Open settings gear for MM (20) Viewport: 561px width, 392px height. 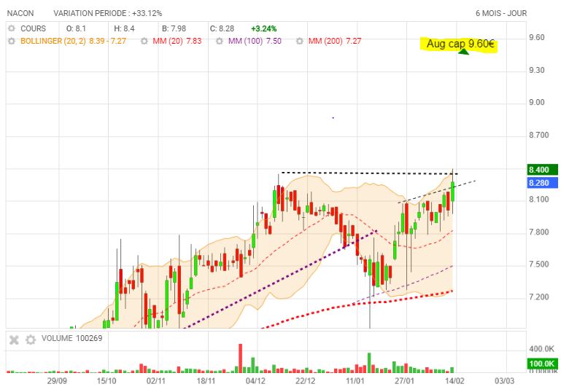pyautogui.click(x=144, y=41)
